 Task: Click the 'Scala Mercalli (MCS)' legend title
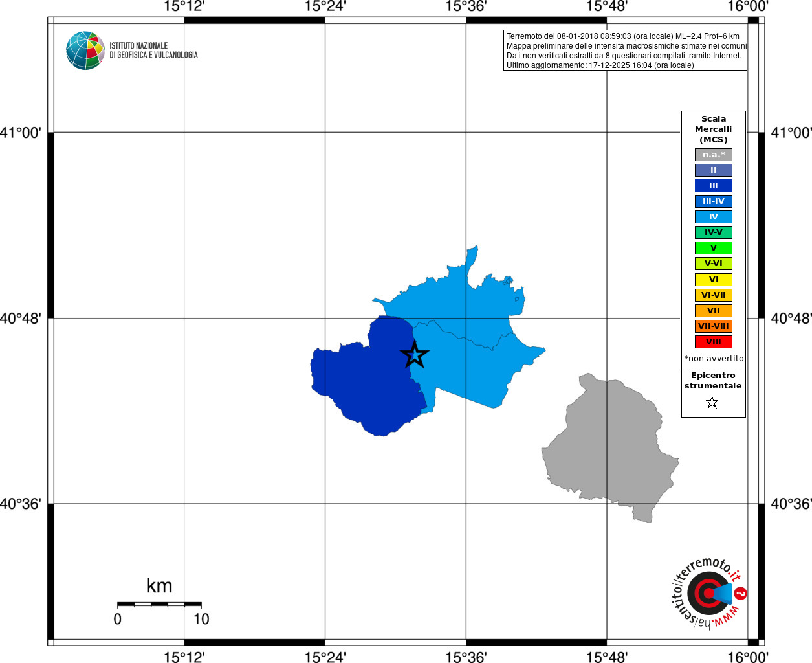714,129
